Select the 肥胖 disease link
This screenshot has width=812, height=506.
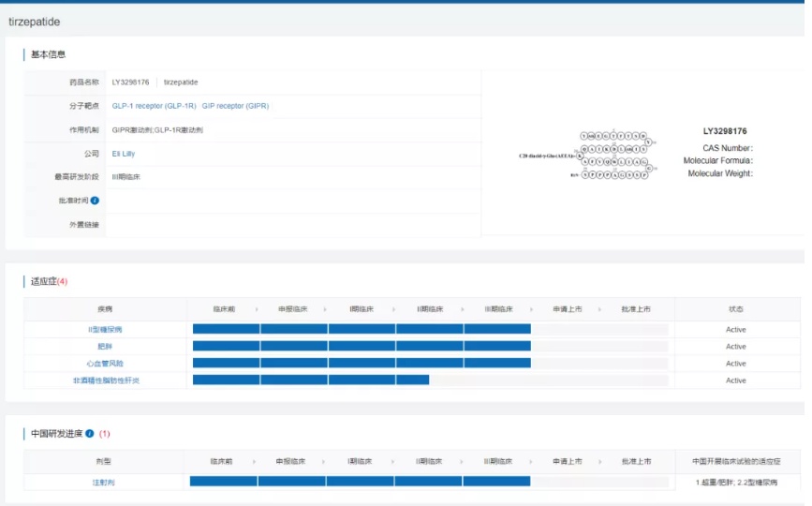tap(105, 347)
